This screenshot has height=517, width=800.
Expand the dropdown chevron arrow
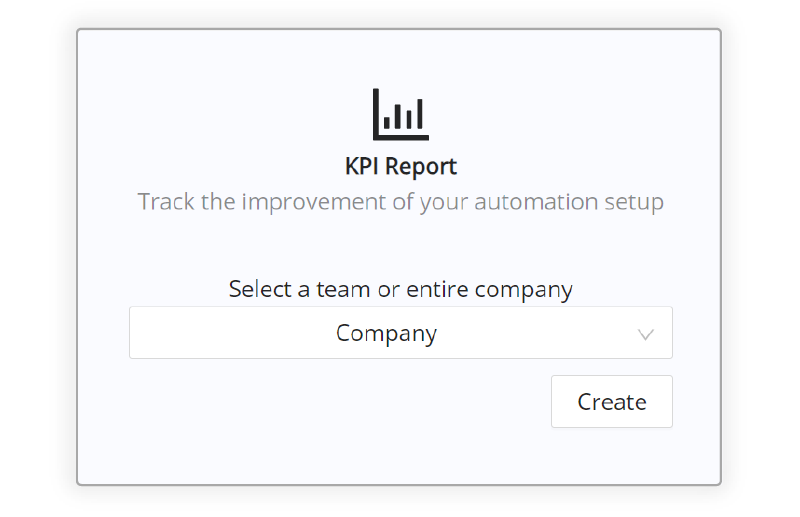[645, 335]
